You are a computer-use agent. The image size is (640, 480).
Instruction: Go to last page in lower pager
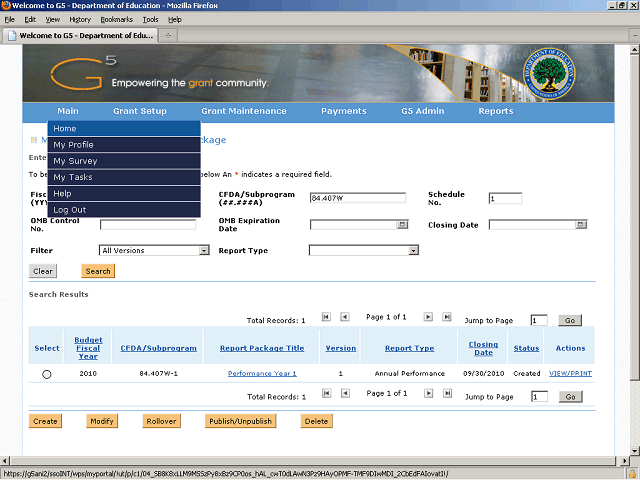coord(447,393)
